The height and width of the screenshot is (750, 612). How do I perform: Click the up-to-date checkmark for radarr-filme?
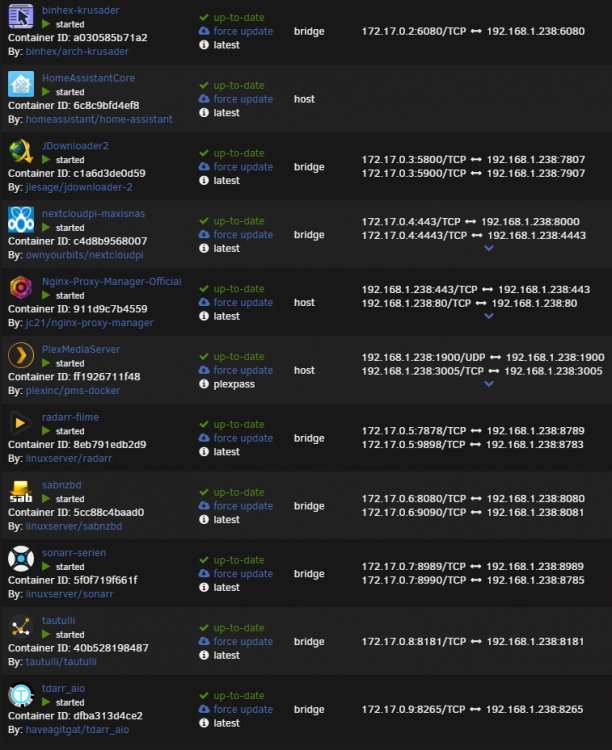[204, 424]
